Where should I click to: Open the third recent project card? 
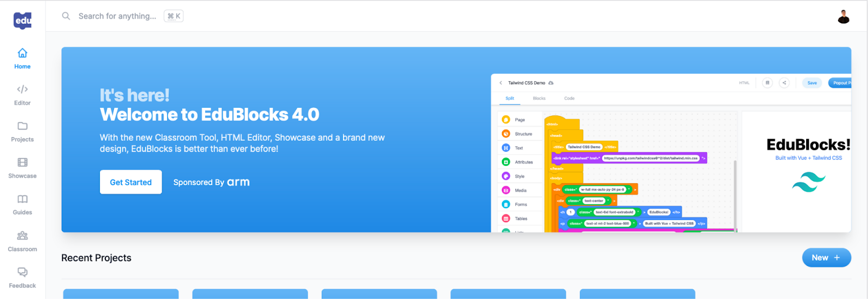coord(379,294)
